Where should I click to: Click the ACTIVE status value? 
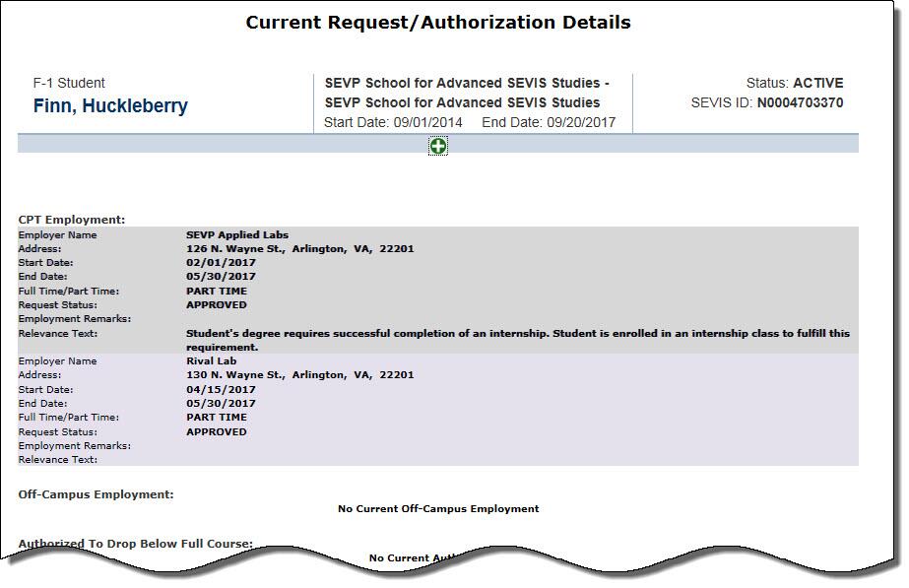coord(818,84)
